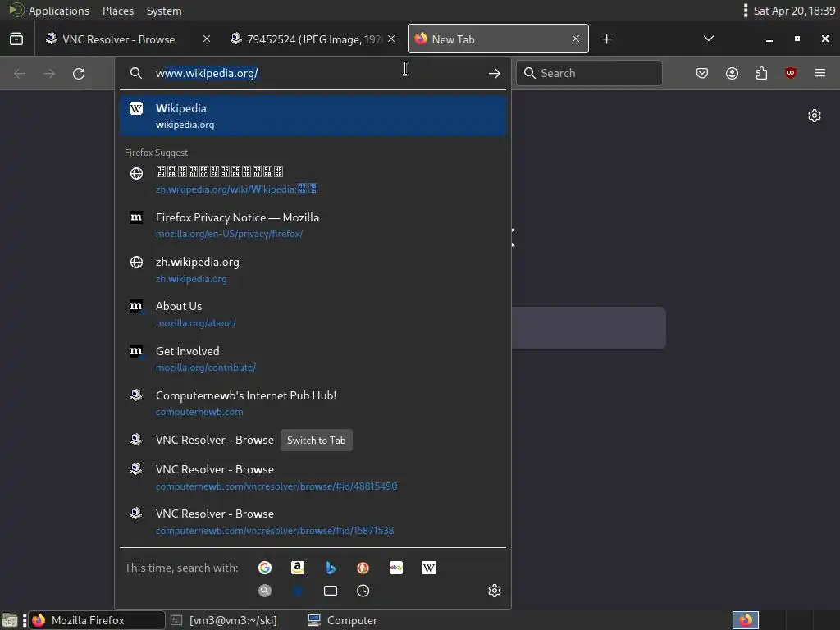This screenshot has height=630, width=840.
Task: Expand the list all tabs chevron
Action: click(708, 39)
